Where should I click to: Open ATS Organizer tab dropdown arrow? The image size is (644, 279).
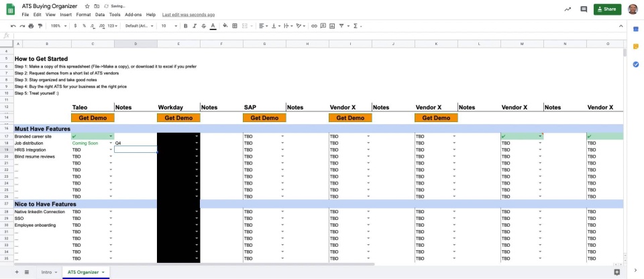pos(103,272)
